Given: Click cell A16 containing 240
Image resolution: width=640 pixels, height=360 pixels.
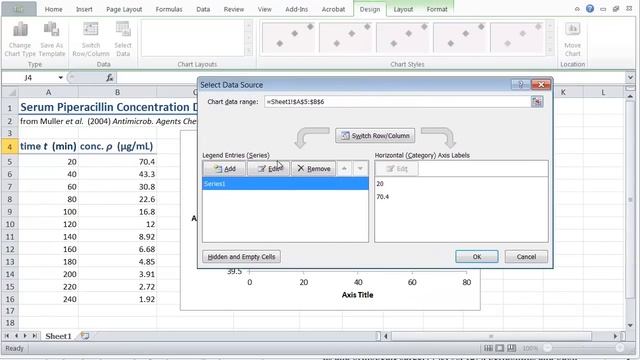Looking at the screenshot, I should coord(48,299).
